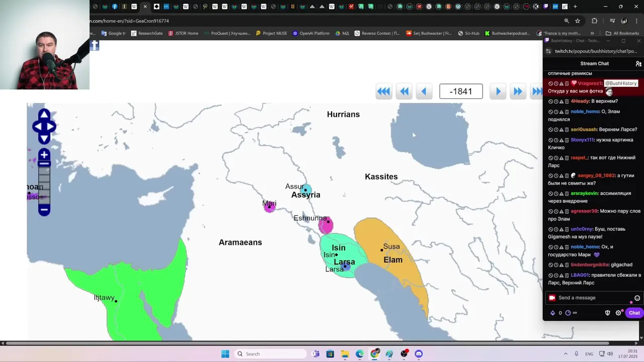Open File Explorer from the taskbar
The width and height of the screenshot is (644, 362).
pyautogui.click(x=345, y=354)
